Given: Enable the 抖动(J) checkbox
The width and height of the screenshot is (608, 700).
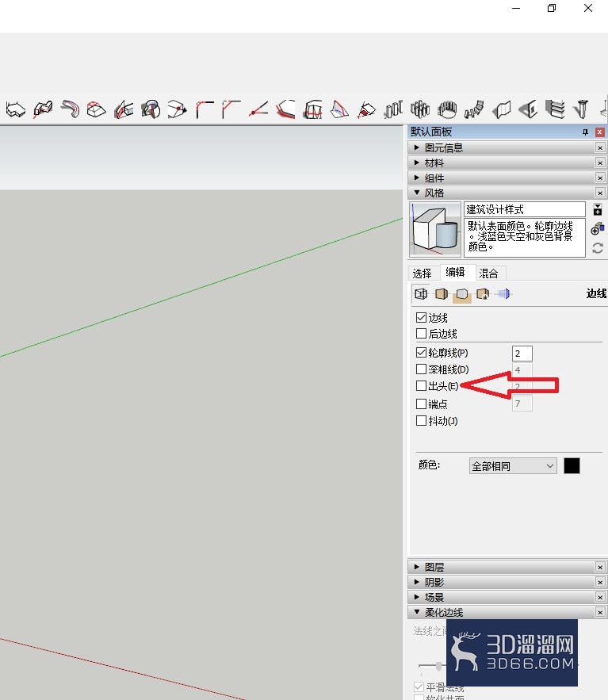Looking at the screenshot, I should coord(421,420).
